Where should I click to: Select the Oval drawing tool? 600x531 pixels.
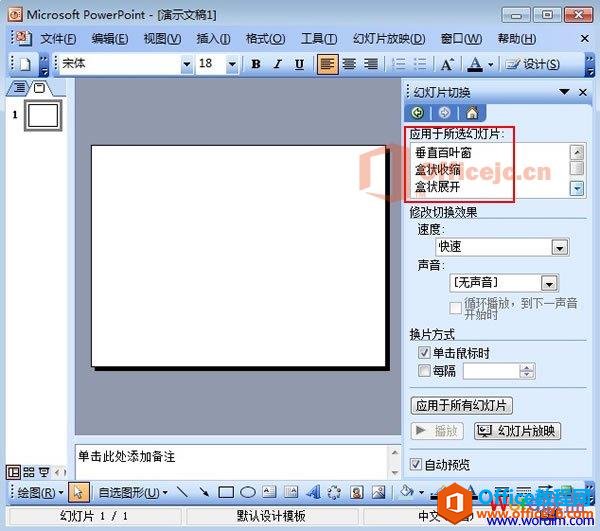(248, 492)
